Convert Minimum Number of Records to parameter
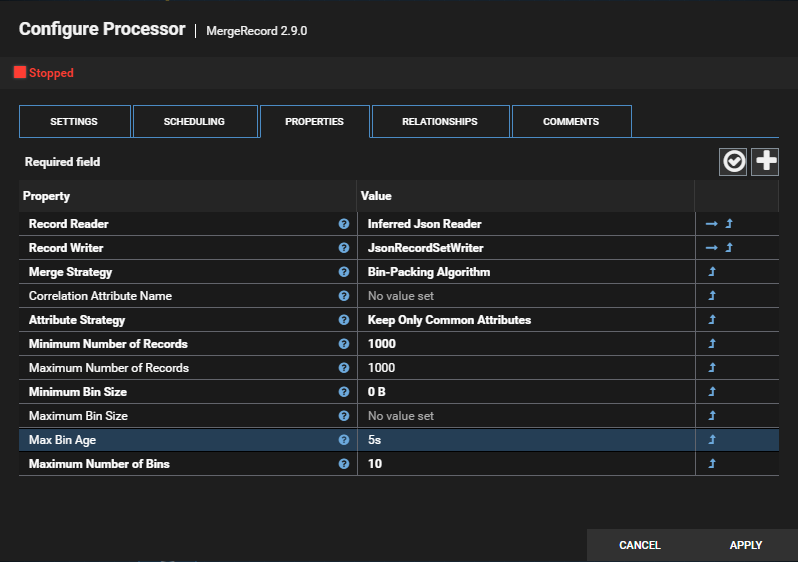Viewport: 798px width, 562px height. pos(712,344)
